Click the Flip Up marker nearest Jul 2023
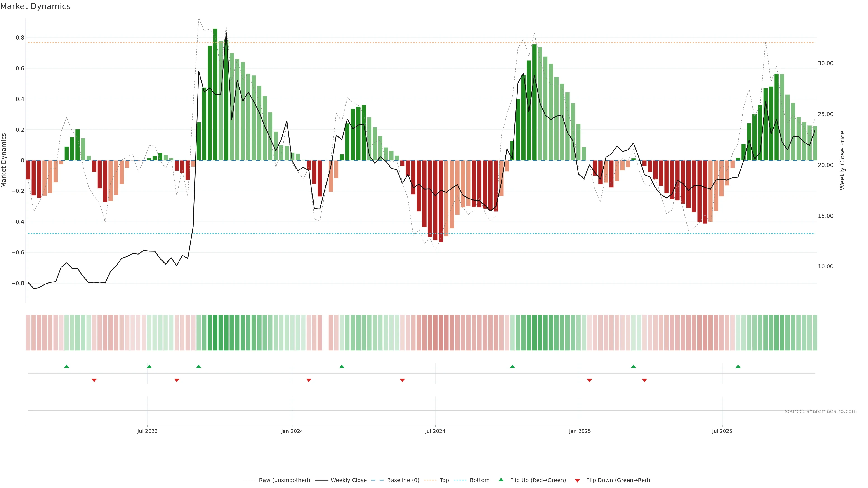 coord(149,366)
